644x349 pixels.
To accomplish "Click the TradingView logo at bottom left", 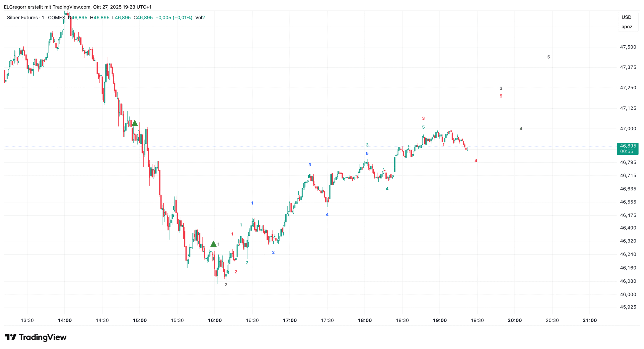I will 36,337.
